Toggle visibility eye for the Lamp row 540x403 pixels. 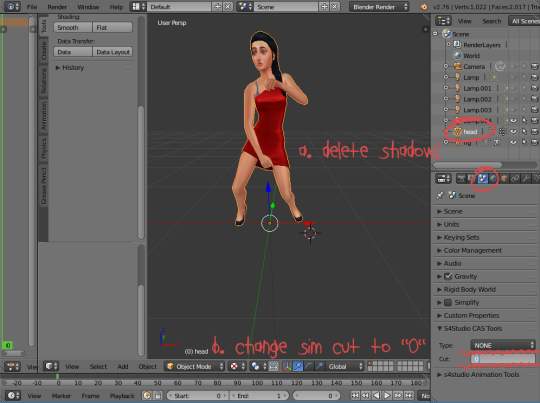(513, 77)
